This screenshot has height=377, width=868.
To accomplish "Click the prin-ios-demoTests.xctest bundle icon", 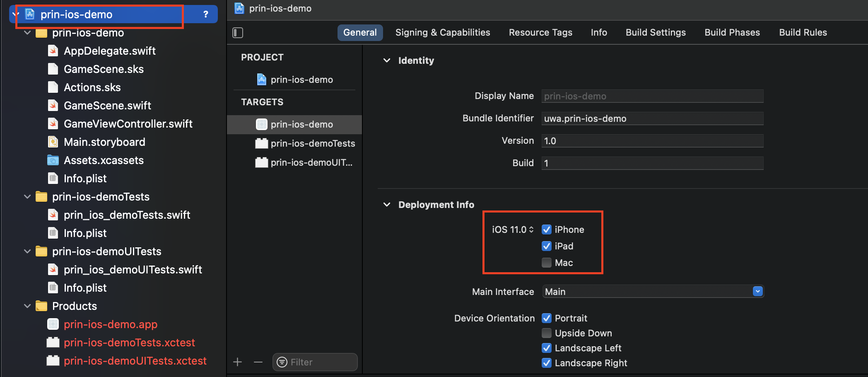I will [x=53, y=342].
